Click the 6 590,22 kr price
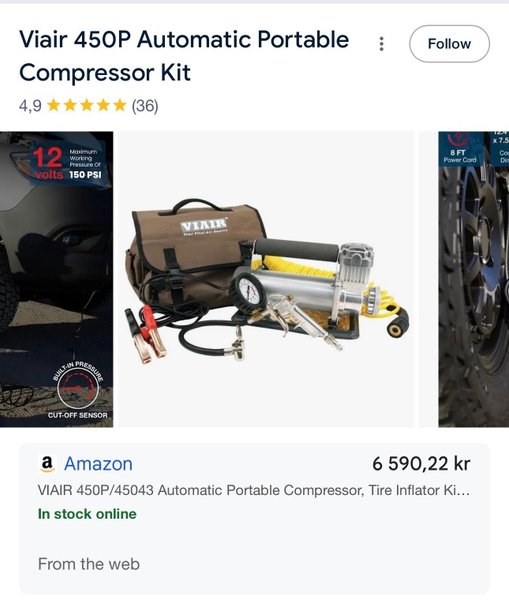The width and height of the screenshot is (509, 600). [421, 464]
